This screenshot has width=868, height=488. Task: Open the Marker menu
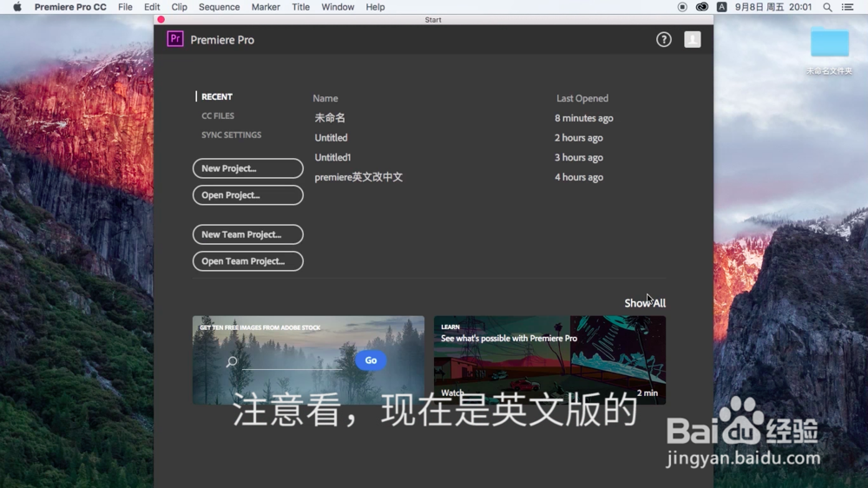266,7
